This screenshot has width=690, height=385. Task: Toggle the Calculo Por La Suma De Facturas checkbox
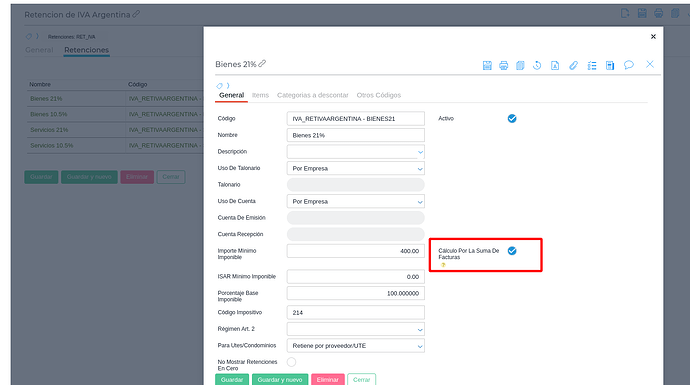(512, 251)
